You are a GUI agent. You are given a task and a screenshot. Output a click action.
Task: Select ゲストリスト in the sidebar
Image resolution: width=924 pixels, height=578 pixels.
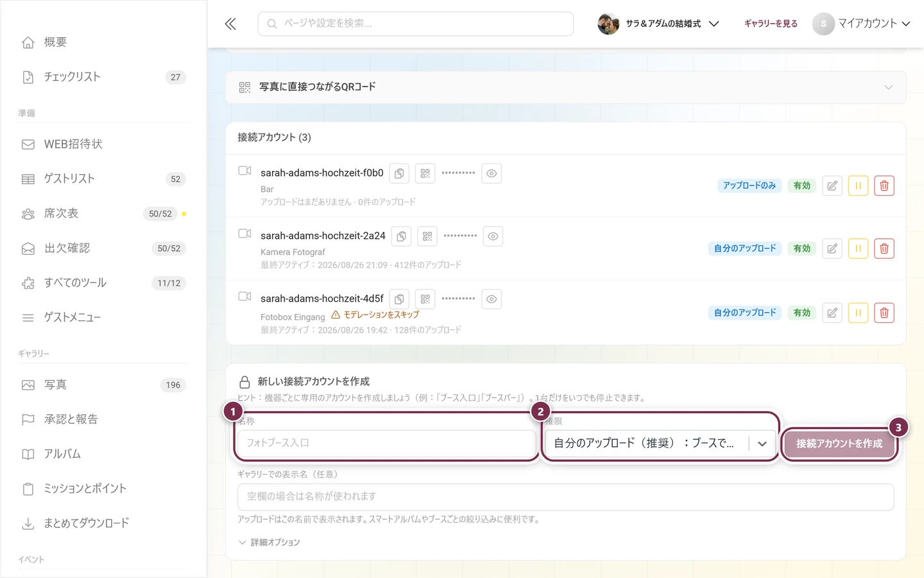click(104, 179)
